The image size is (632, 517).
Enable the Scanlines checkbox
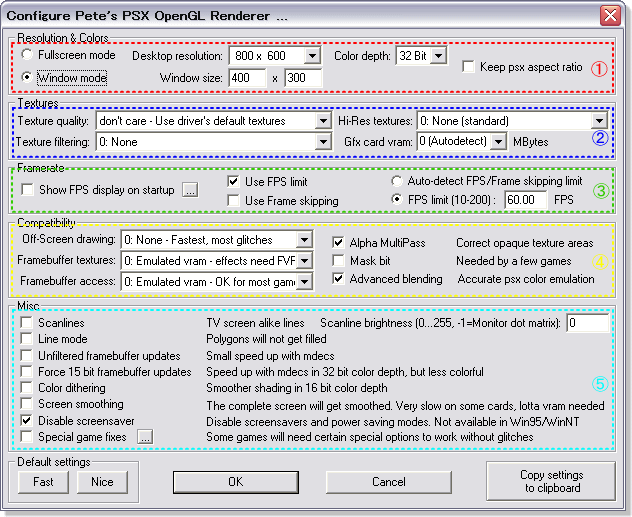(27, 322)
